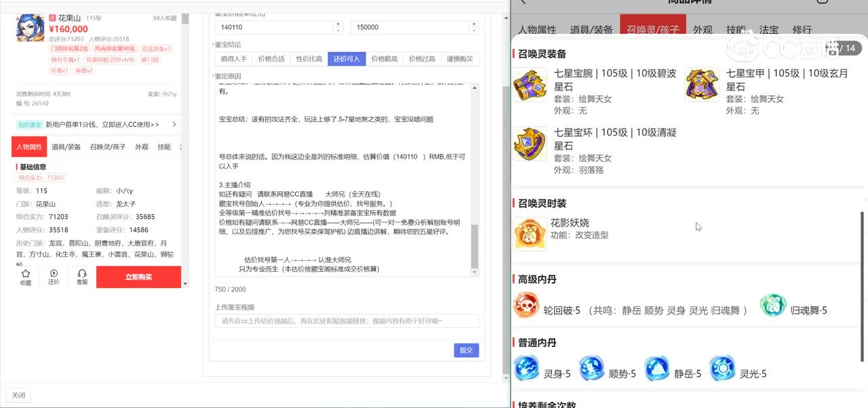
Task: Open 道具/装备 tab in right detail panel
Action: (591, 30)
